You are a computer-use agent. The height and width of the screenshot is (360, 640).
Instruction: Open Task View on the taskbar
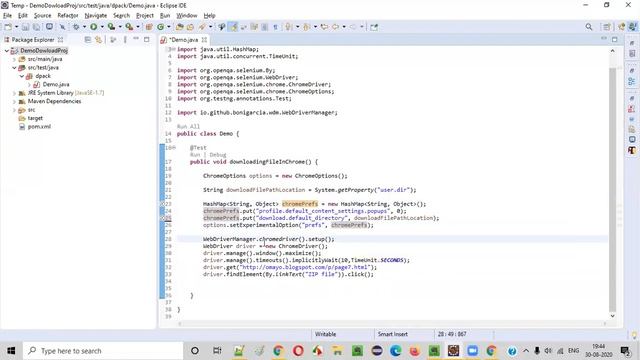pos(217,351)
